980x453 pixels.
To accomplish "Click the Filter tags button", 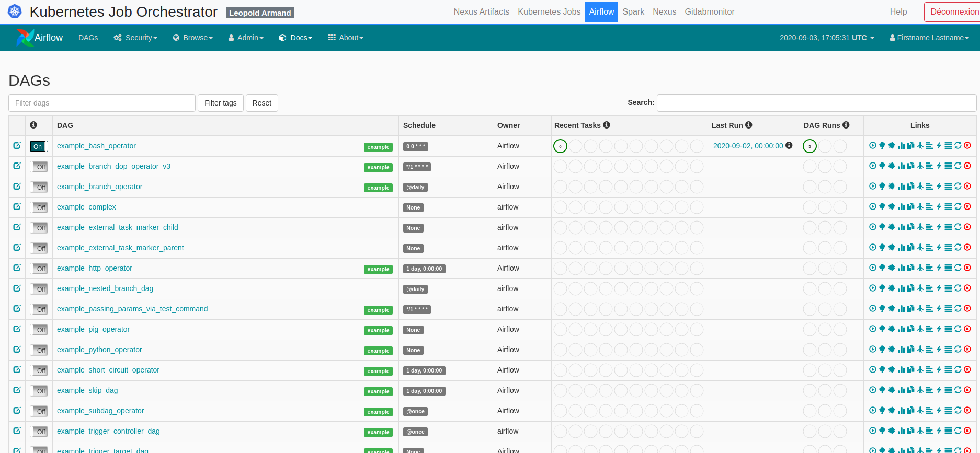I will coord(220,103).
